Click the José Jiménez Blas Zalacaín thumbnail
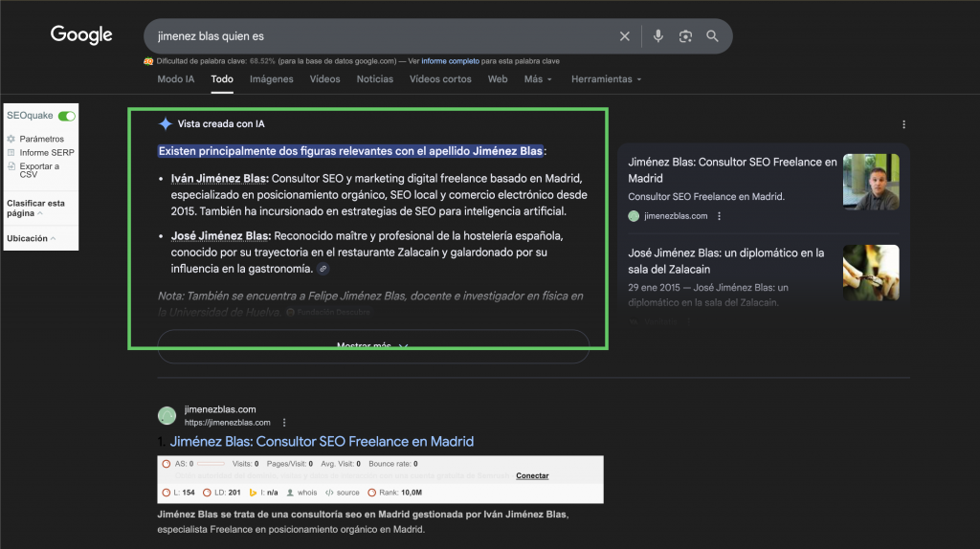 pyautogui.click(x=870, y=273)
